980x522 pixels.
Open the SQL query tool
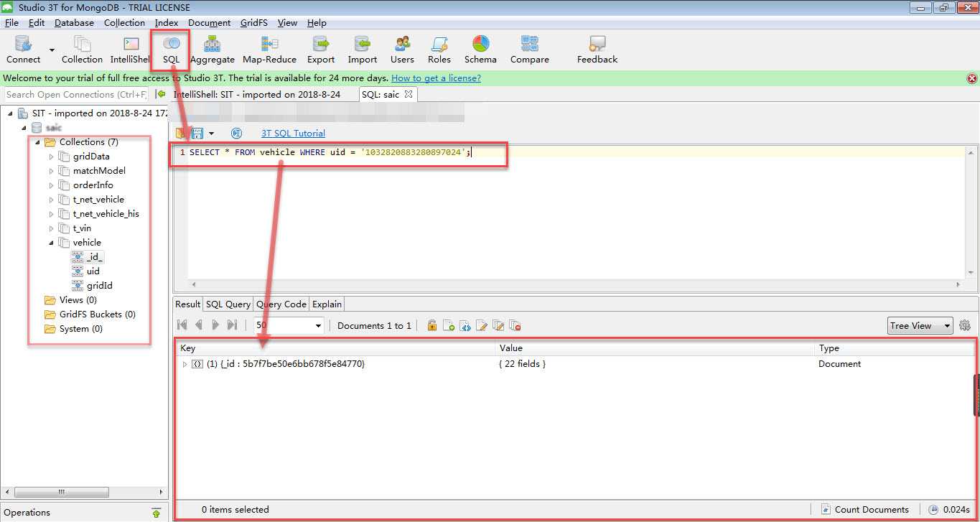coord(171,50)
